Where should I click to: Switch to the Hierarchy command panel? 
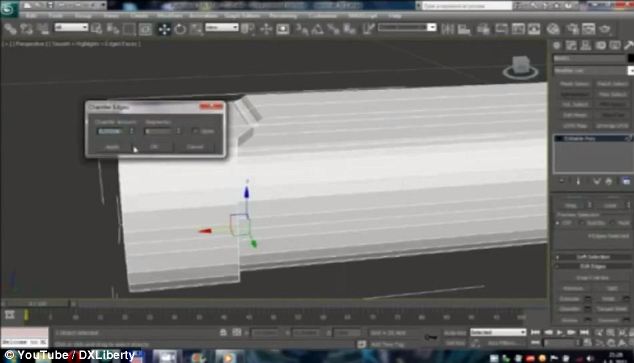pos(585,45)
